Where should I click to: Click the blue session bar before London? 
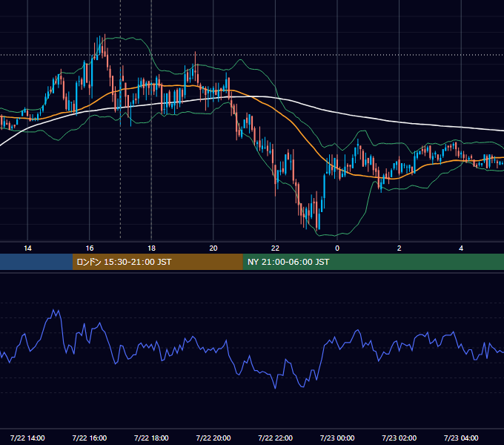(x=36, y=262)
